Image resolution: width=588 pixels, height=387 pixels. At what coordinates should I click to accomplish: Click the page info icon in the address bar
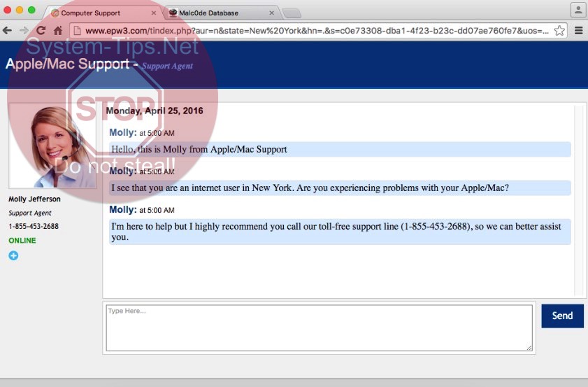coord(77,30)
